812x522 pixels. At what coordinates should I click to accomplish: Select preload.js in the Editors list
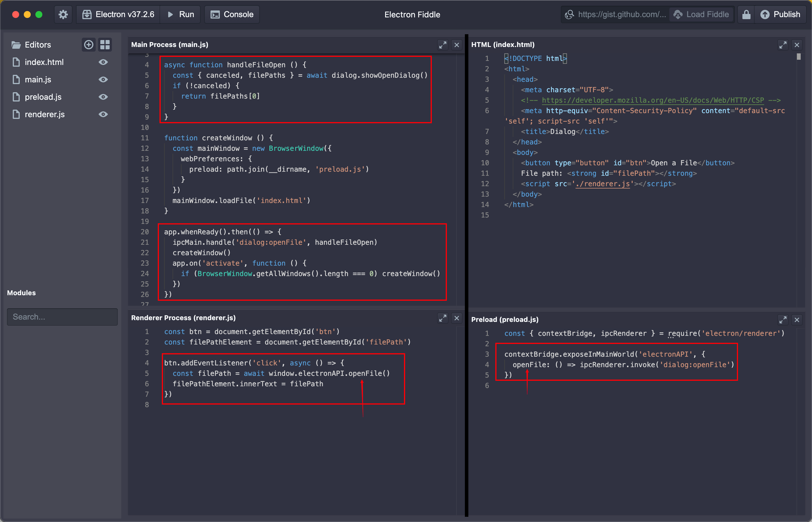click(43, 97)
